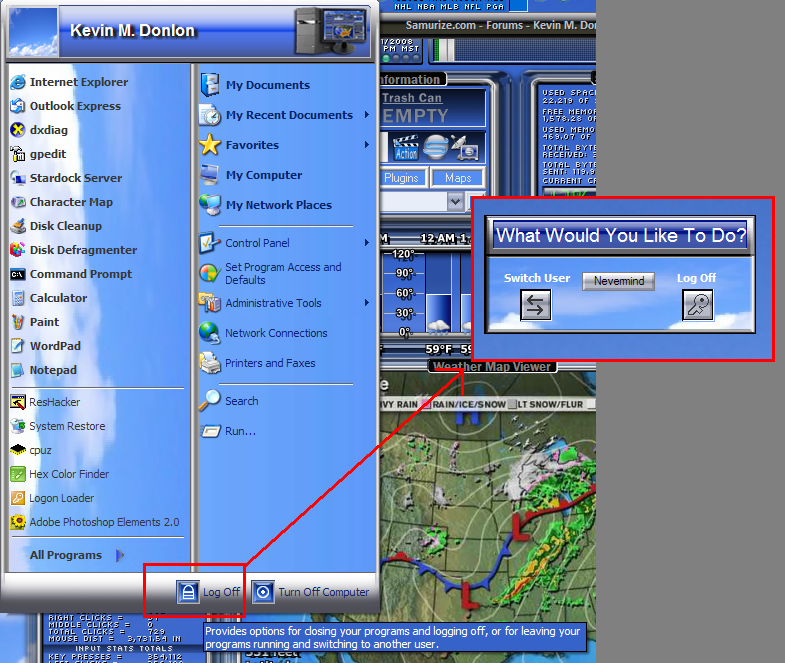Open My Computer
Image resolution: width=785 pixels, height=663 pixels.
point(251,175)
